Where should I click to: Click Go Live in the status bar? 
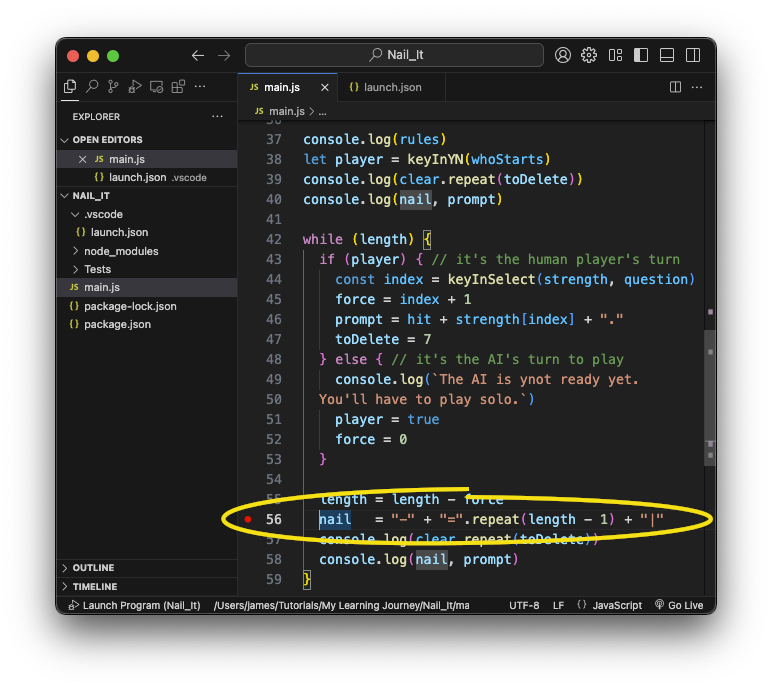(x=679, y=605)
